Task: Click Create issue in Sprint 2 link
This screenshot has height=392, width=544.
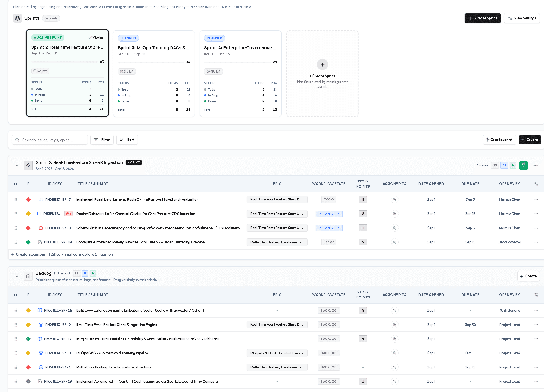Action: (x=62, y=254)
